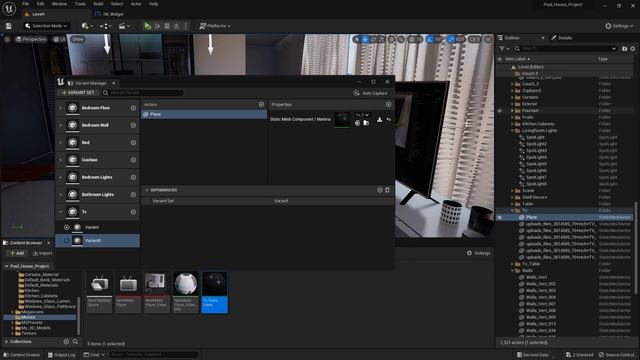Open the Blueprints toolbar menu icon

[105, 26]
